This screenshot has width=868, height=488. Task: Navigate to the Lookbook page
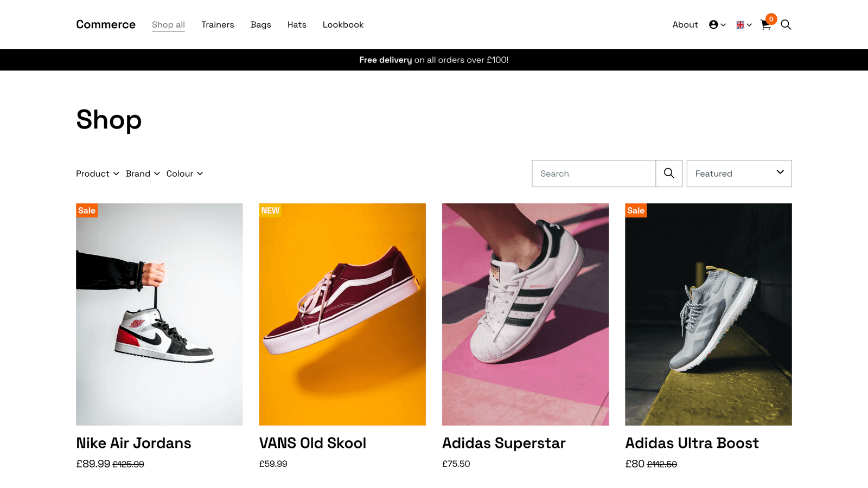coord(343,24)
